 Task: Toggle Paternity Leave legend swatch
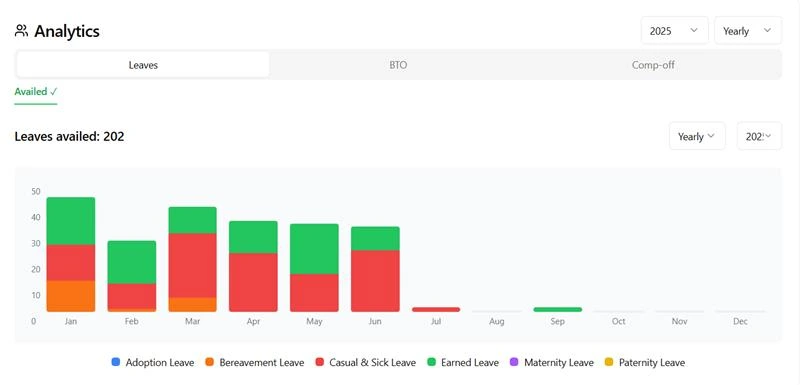point(609,363)
